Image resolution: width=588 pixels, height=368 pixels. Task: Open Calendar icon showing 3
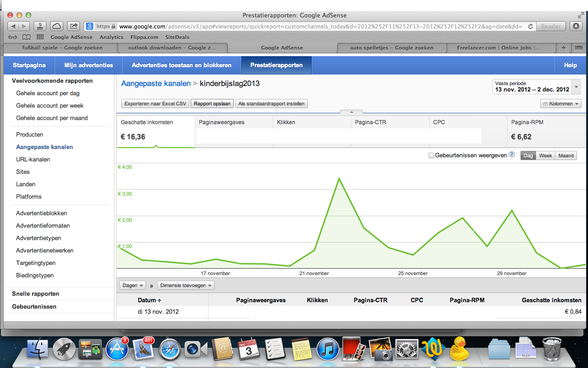click(x=249, y=350)
